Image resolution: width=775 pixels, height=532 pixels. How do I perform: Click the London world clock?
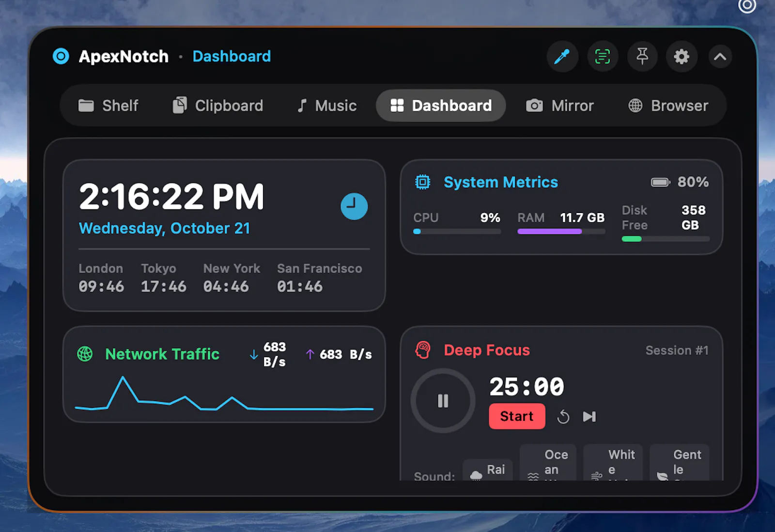(101, 278)
